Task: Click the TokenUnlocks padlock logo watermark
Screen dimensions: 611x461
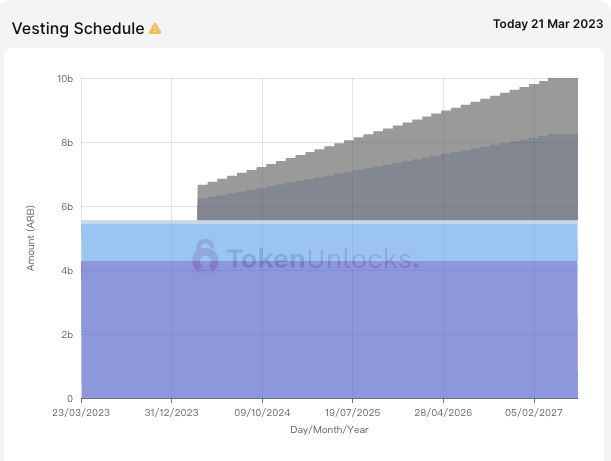Action: pos(205,256)
